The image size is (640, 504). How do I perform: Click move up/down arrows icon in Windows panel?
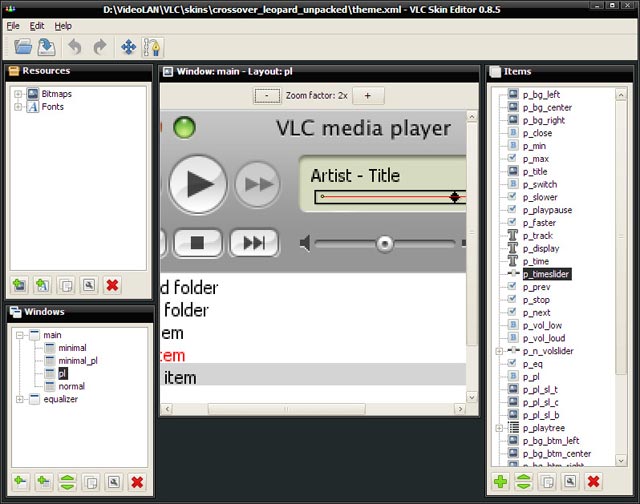66,482
